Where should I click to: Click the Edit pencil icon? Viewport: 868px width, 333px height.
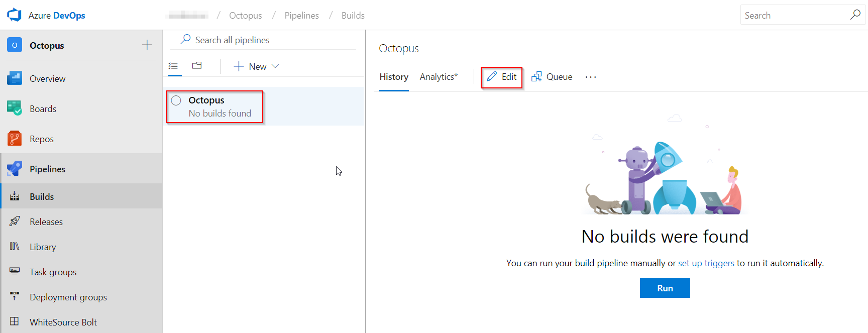pyautogui.click(x=492, y=76)
